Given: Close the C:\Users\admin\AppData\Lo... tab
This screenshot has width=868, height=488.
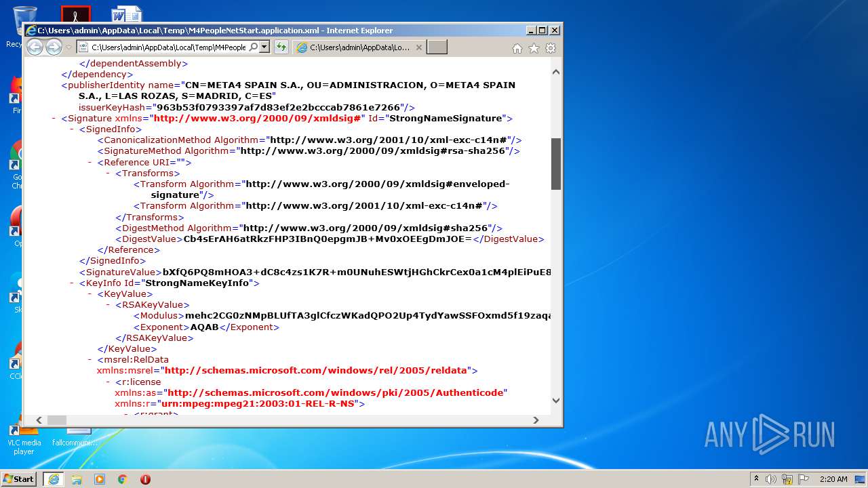Looking at the screenshot, I should (x=418, y=47).
